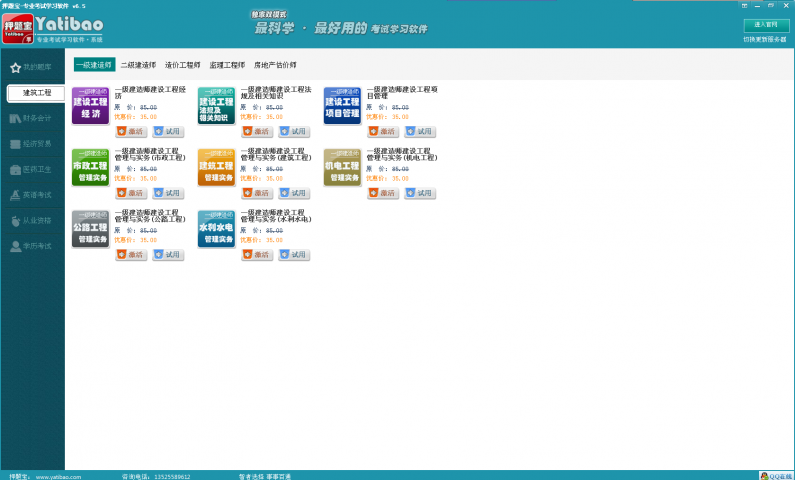
Task: Open the gray 公路工程管理实务 course cover
Action: (90, 229)
